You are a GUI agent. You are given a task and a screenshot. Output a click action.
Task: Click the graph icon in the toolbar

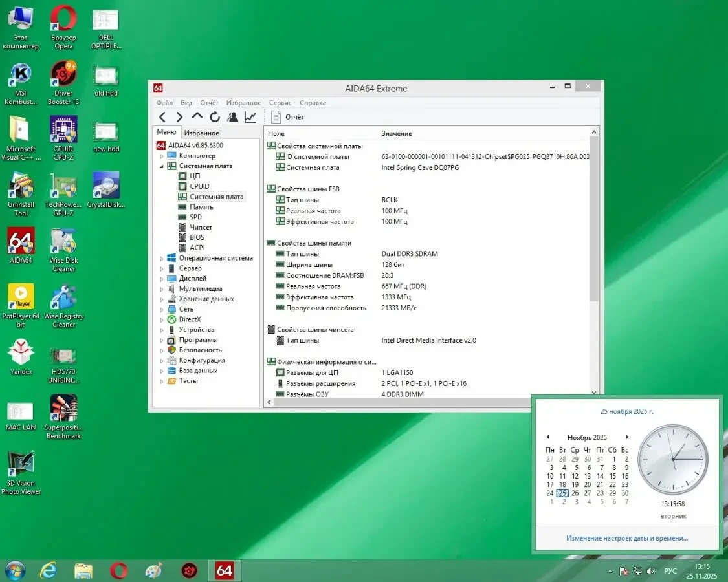pos(249,117)
